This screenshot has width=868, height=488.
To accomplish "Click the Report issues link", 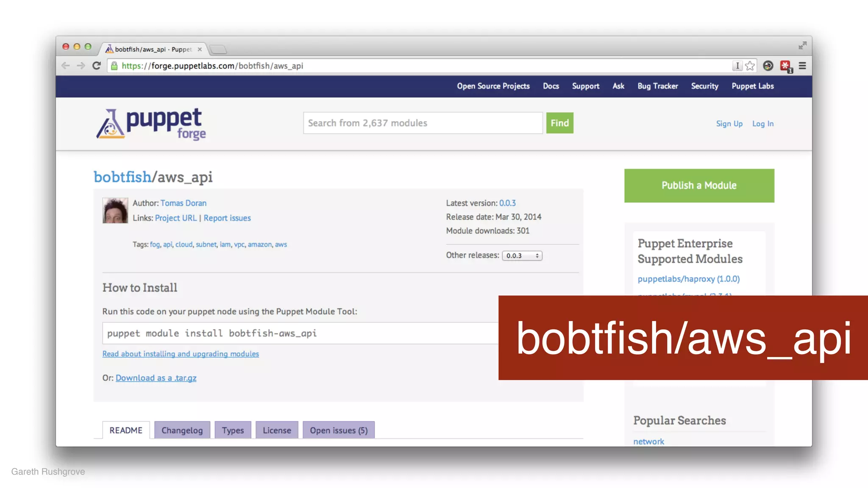I will tap(227, 218).
